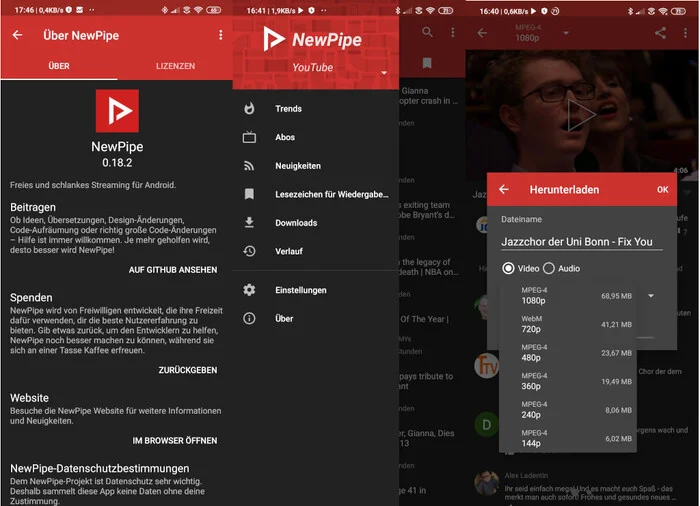Click the info circle icon
This screenshot has height=506, width=700.
(249, 318)
